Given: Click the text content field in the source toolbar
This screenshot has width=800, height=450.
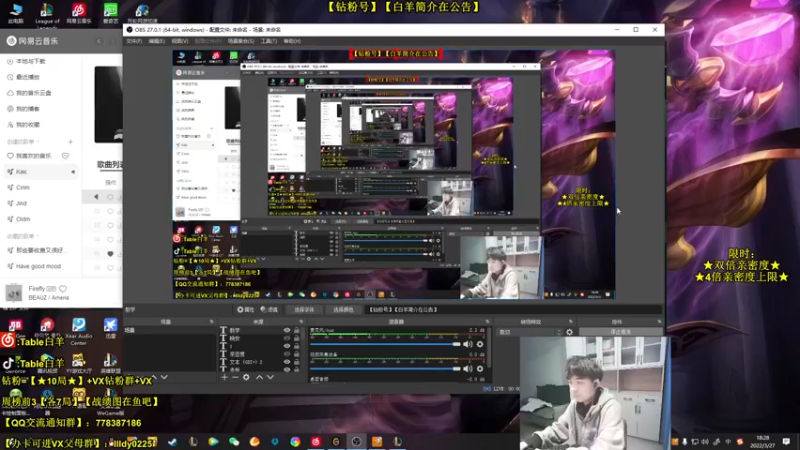Looking at the screenshot, I should (514, 310).
